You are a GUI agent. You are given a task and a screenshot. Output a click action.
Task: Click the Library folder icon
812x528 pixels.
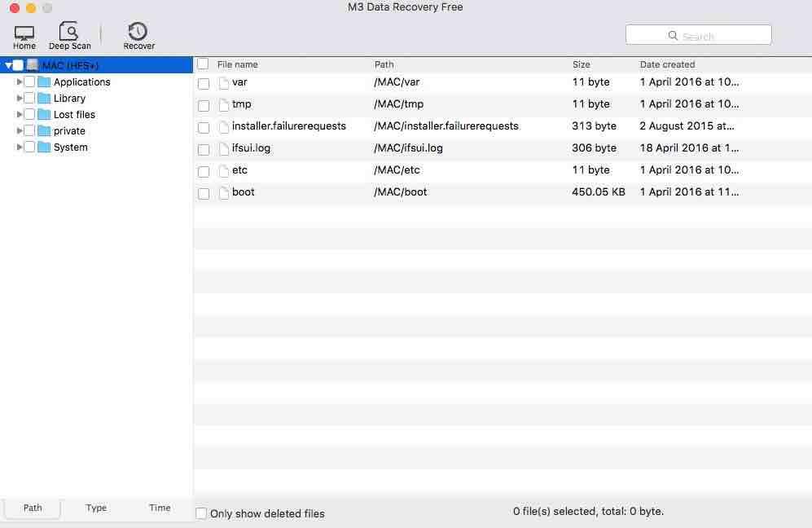tap(45, 98)
